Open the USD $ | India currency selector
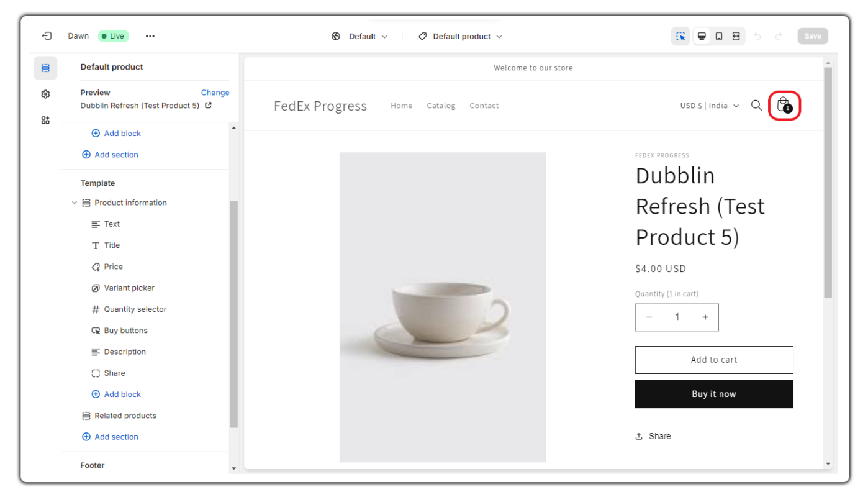The width and height of the screenshot is (868, 497). [710, 106]
